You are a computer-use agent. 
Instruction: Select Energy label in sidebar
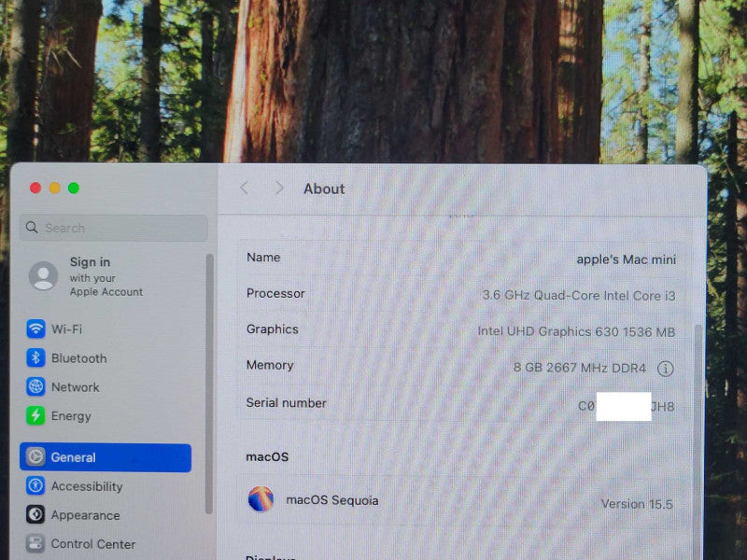tap(71, 416)
